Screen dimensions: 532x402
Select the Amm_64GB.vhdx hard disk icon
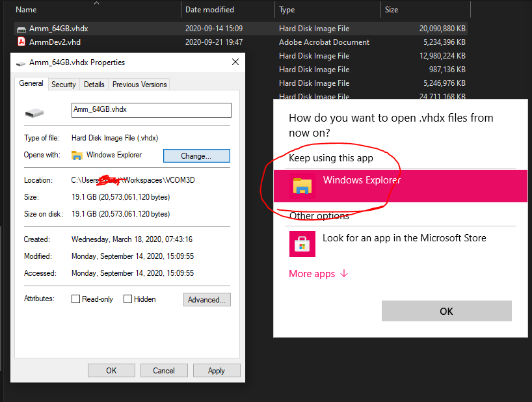tap(21, 29)
